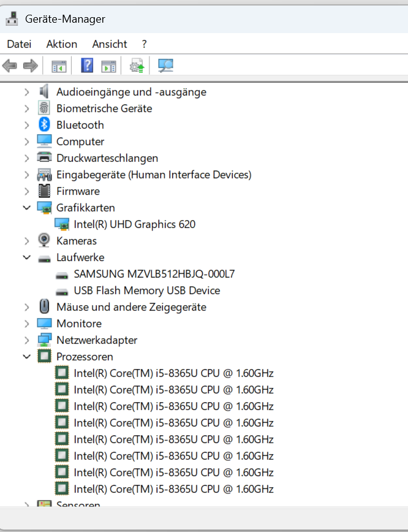Viewport: 408px width, 532px height.
Task: Open the Aktion menu
Action: [x=62, y=44]
